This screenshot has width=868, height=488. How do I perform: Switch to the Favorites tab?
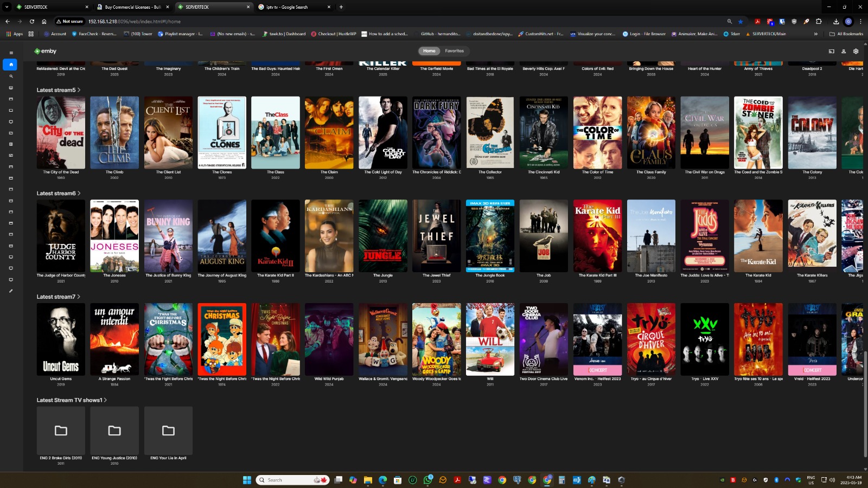pos(455,51)
